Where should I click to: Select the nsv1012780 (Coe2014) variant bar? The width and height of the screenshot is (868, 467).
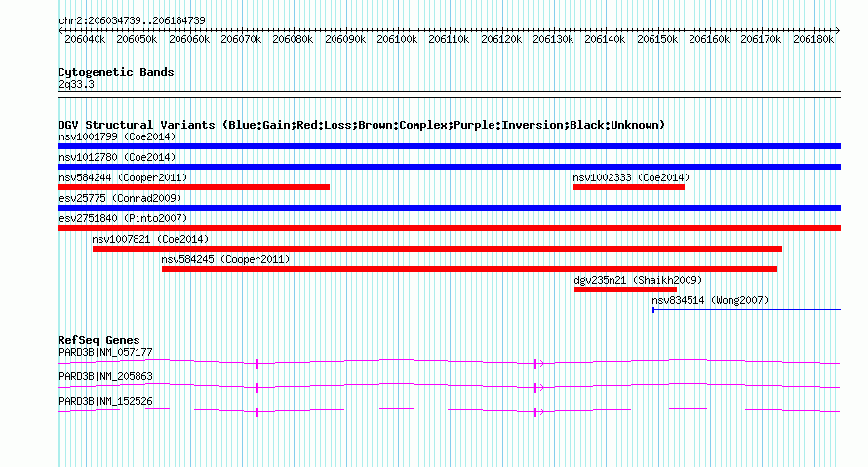[449, 167]
